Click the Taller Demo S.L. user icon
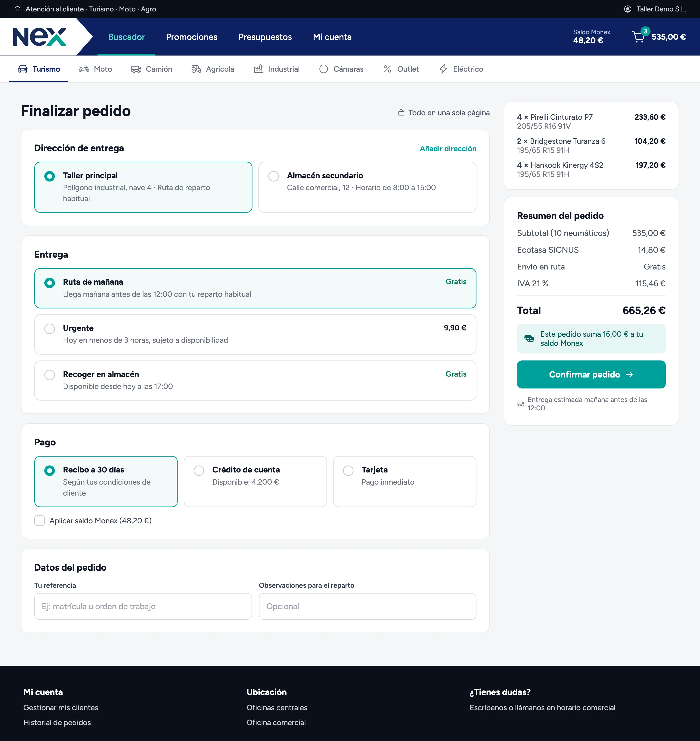Image resolution: width=700 pixels, height=741 pixels. point(628,9)
